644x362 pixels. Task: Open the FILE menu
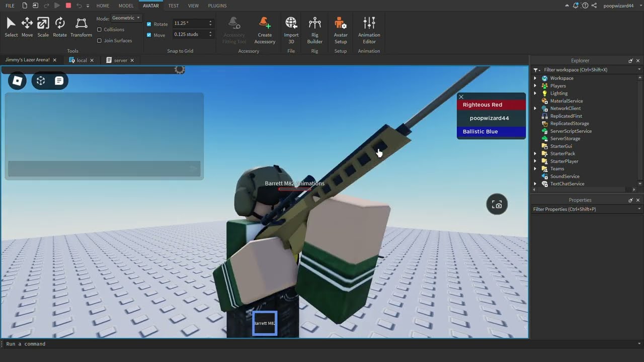(x=10, y=6)
